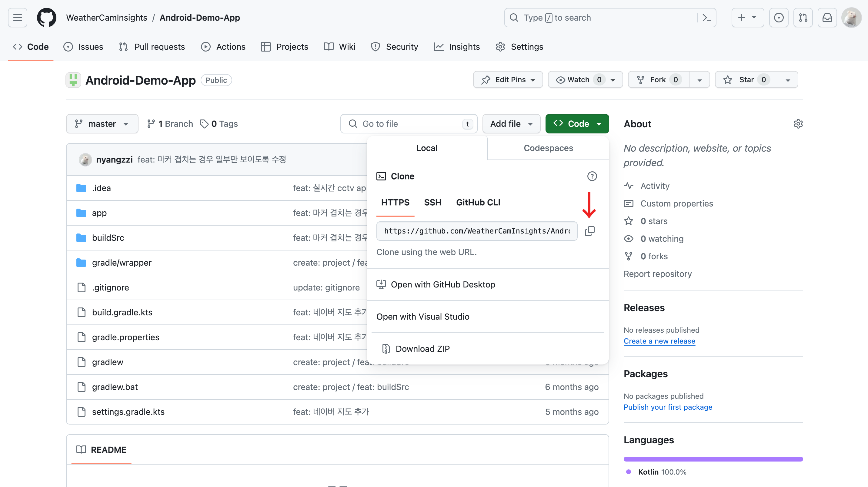The image size is (868, 487).
Task: Click the purple Kotlin language bar
Action: click(713, 459)
